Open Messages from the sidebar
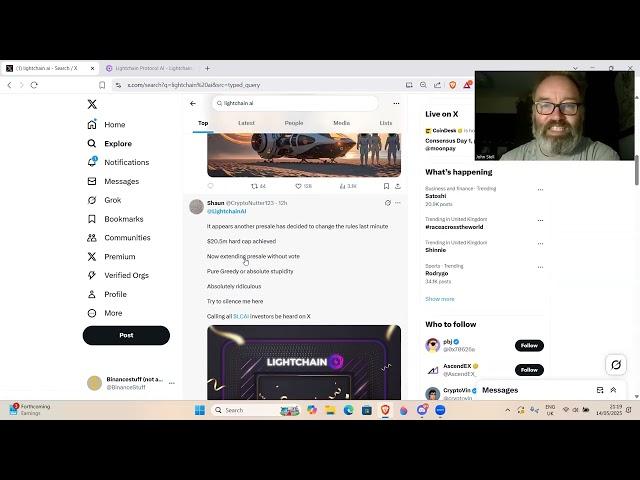This screenshot has width=640, height=480. (113, 181)
